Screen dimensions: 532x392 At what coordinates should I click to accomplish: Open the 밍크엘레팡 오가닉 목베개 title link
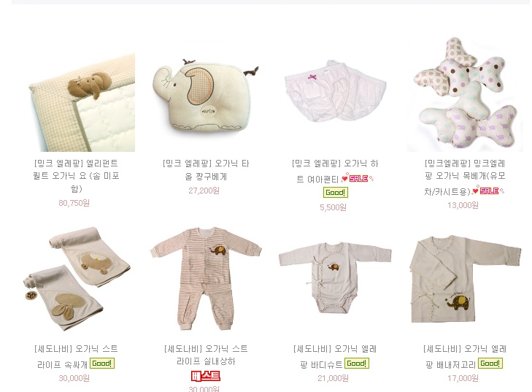click(464, 177)
